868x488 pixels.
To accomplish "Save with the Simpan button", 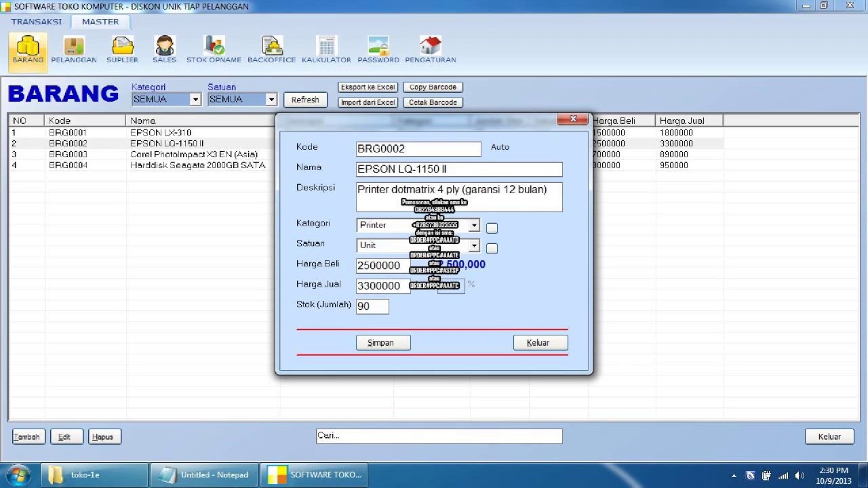I will point(384,342).
